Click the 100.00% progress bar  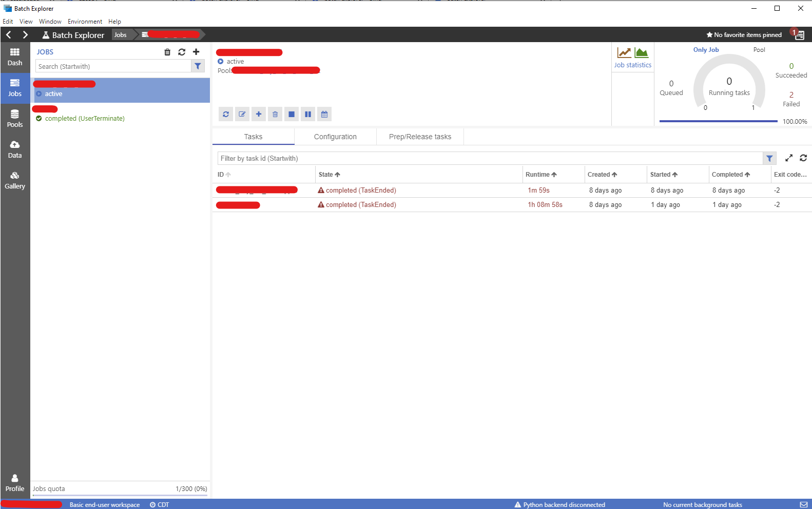pos(718,121)
